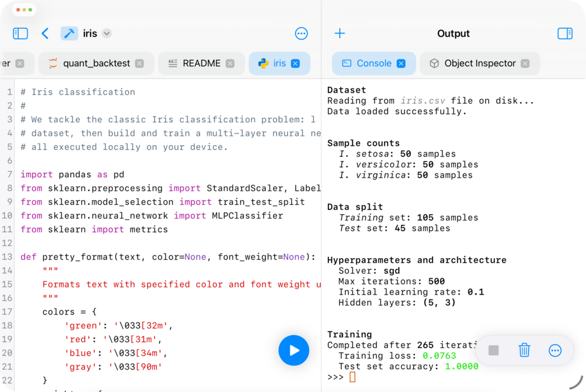
Task: Open console more options ellipsis
Action: (555, 350)
